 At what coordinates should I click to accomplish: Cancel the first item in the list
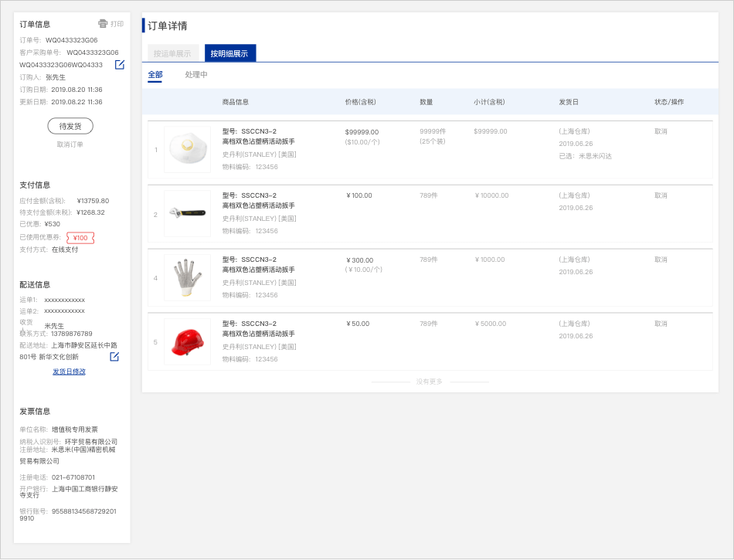661,131
